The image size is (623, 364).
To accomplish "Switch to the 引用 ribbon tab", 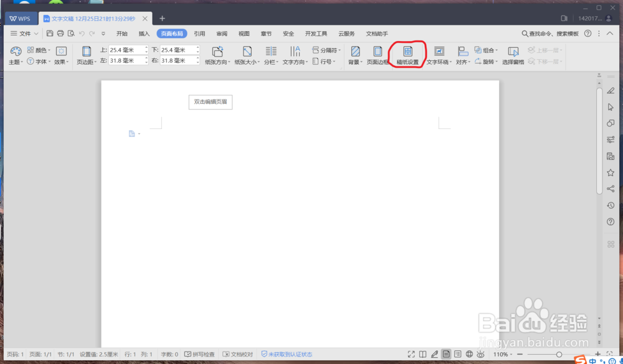I will (199, 34).
